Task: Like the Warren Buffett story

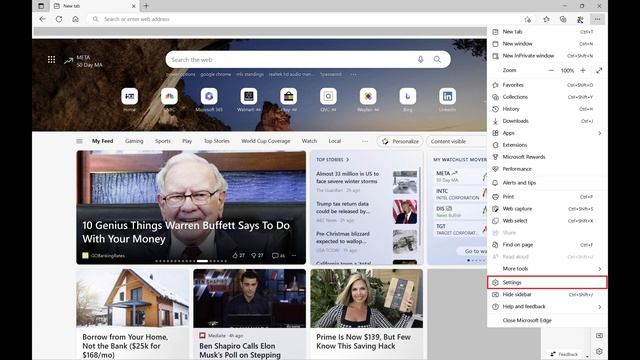Action: (238, 256)
